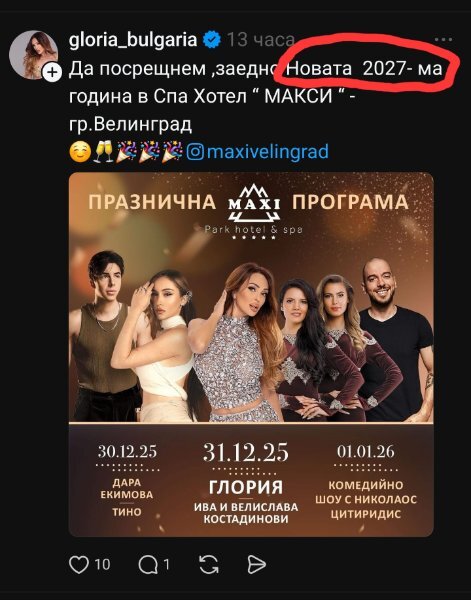Tap the reply count 1
Screen dimensions: 471x600
(166, 565)
